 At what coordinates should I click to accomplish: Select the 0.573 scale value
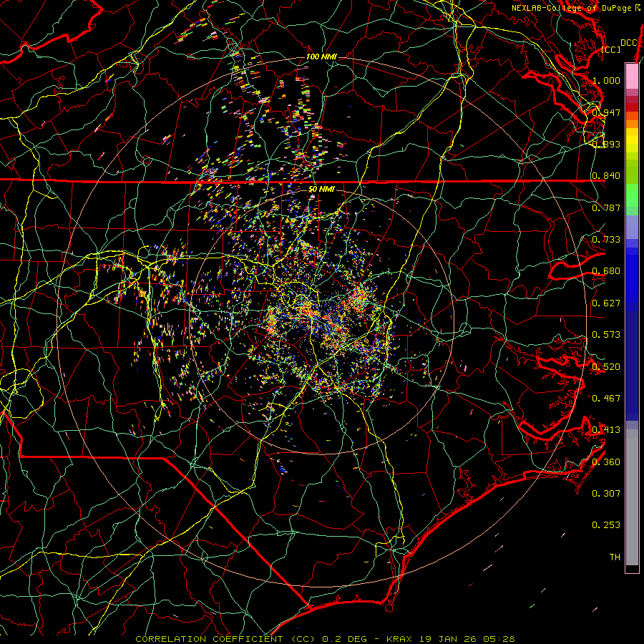(606, 335)
